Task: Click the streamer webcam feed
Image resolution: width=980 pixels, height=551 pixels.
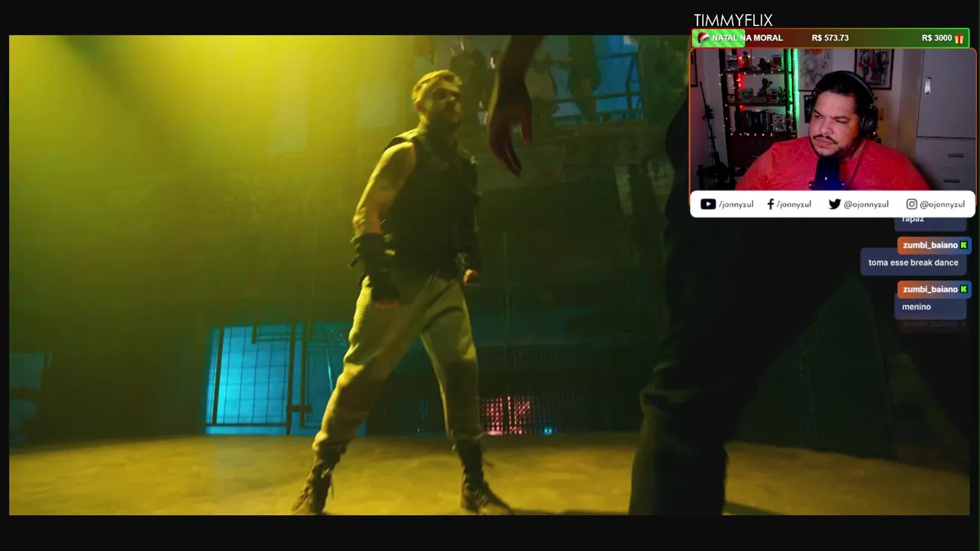Action: 833,119
